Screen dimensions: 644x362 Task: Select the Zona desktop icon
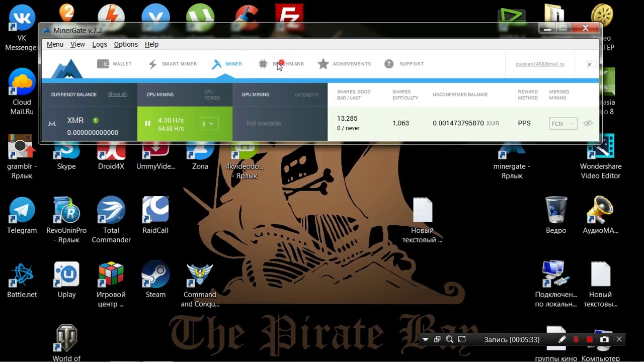200,156
